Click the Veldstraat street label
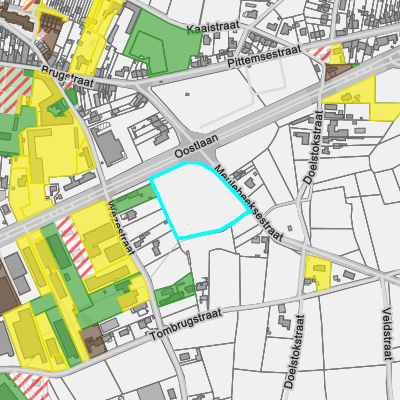This screenshot has height=400, width=400. pos(387,334)
